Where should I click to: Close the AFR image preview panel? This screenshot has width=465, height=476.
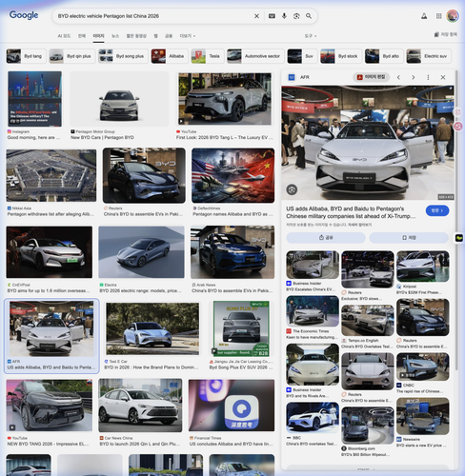[x=443, y=77]
